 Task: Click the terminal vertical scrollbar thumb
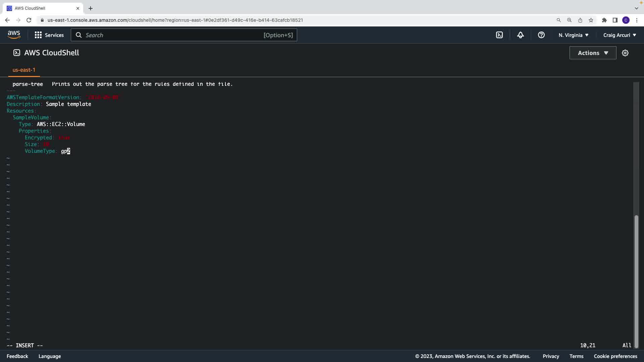click(x=636, y=282)
